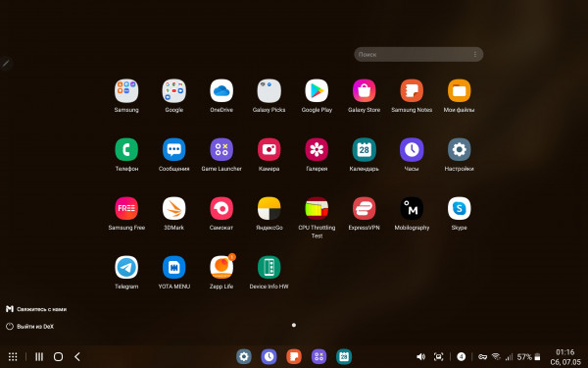Open search field three-dot options menu
The image size is (588, 368).
click(475, 54)
